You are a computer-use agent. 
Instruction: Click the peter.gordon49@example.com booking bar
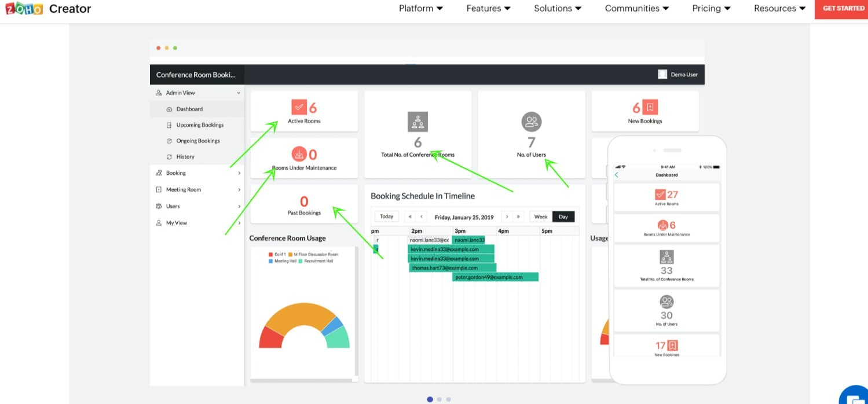pyautogui.click(x=496, y=277)
